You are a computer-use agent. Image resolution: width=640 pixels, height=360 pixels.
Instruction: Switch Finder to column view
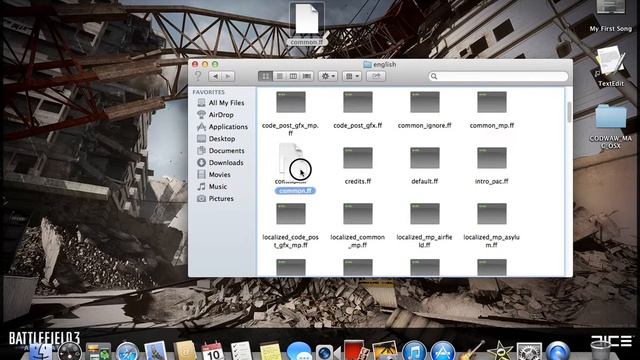[293, 76]
